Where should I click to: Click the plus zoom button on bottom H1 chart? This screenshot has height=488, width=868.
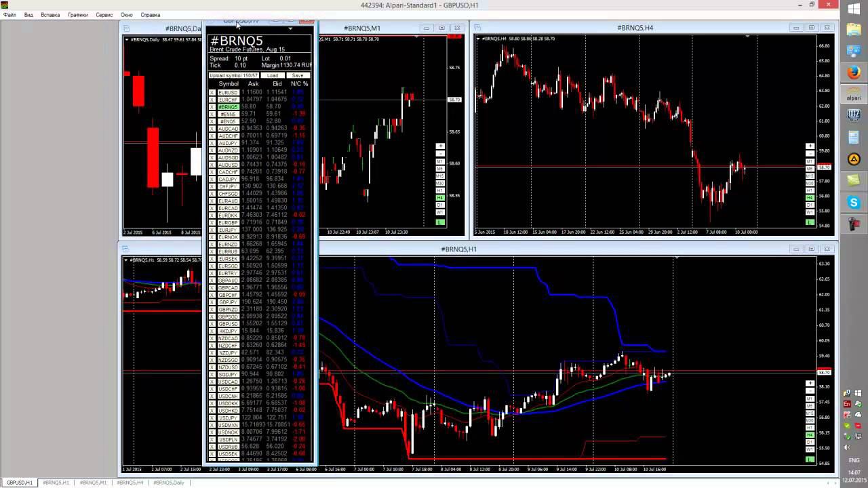[810, 383]
